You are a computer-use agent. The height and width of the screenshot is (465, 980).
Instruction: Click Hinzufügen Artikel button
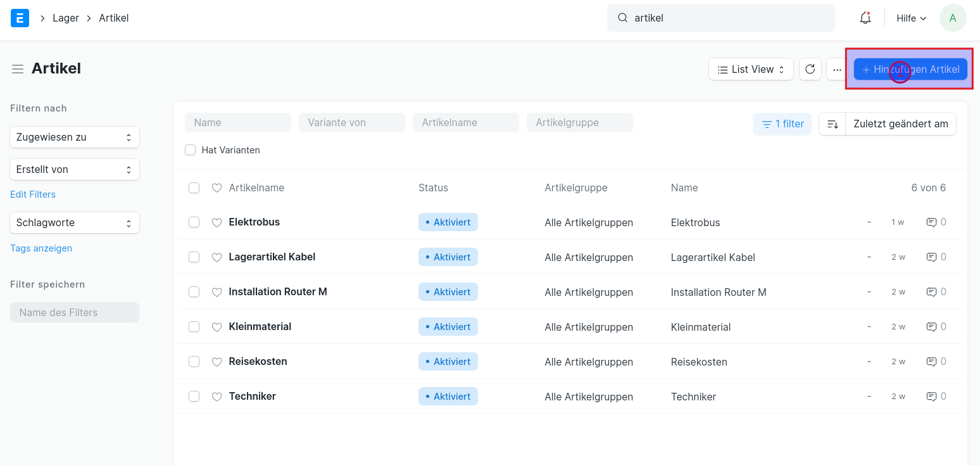pyautogui.click(x=910, y=69)
